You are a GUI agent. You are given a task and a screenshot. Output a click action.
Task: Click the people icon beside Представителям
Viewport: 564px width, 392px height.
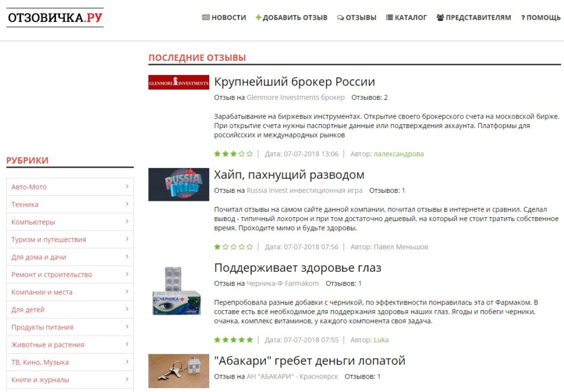pyautogui.click(x=440, y=17)
